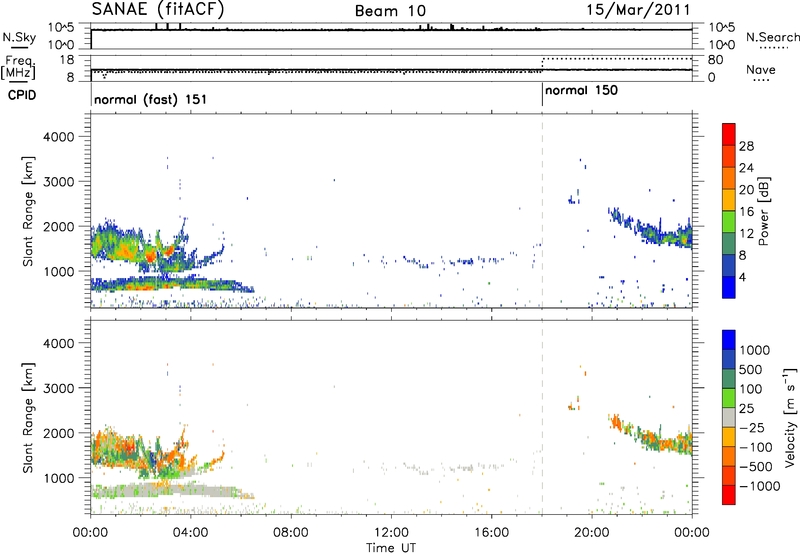Image resolution: width=800 pixels, height=554 pixels.
Task: Select the 'N.Sky' legend label
Action: pyautogui.click(x=19, y=37)
